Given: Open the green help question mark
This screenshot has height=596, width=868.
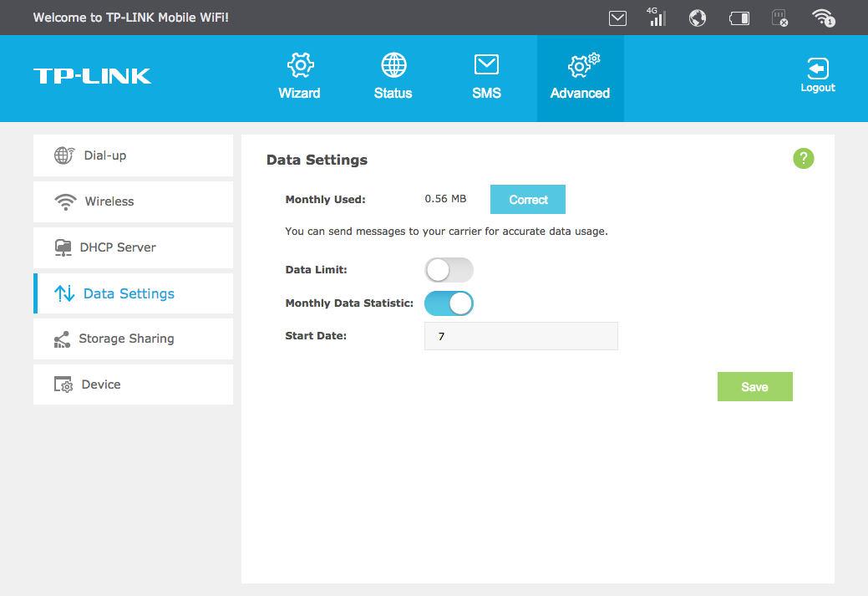Looking at the screenshot, I should (x=803, y=158).
